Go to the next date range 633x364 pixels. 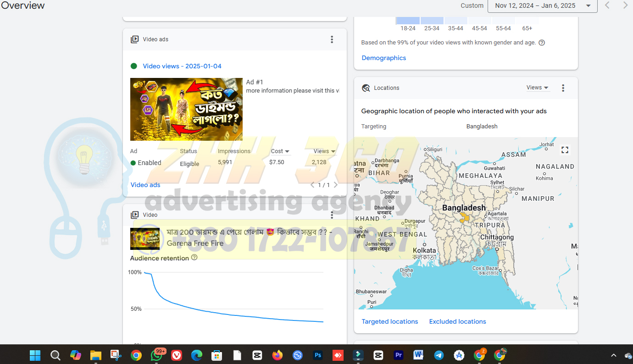pyautogui.click(x=625, y=6)
